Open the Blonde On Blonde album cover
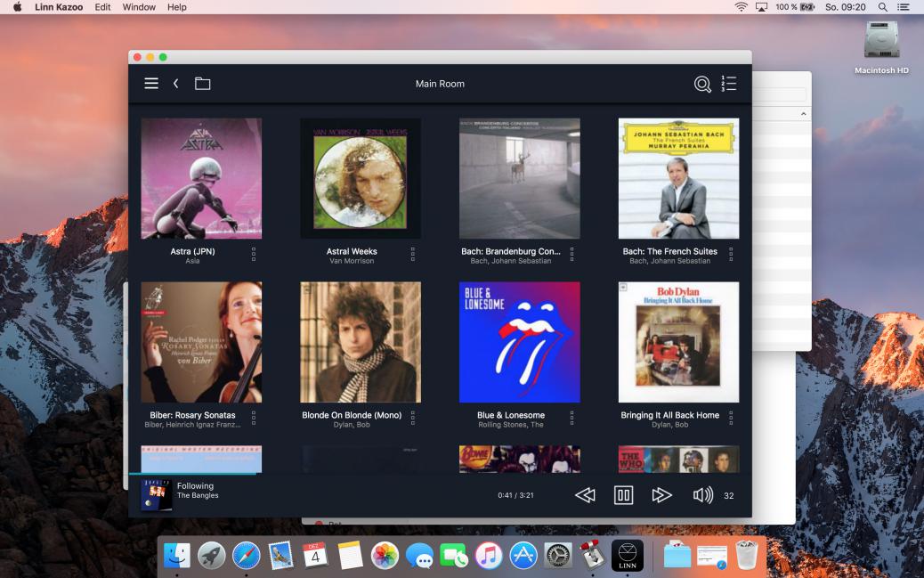 click(x=361, y=342)
